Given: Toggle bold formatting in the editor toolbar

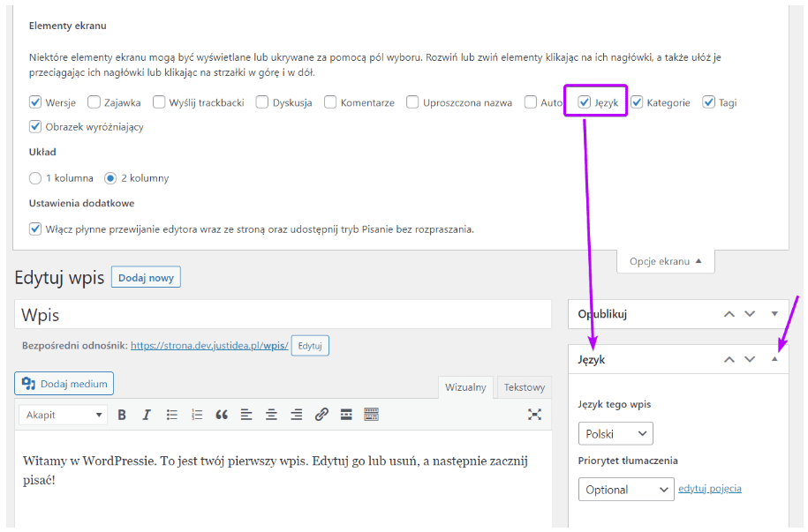Looking at the screenshot, I should tap(122, 415).
